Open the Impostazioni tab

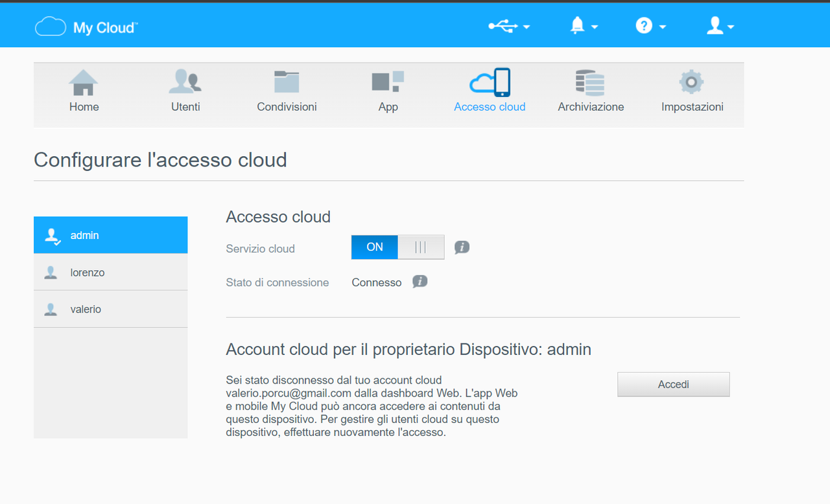pos(692,91)
